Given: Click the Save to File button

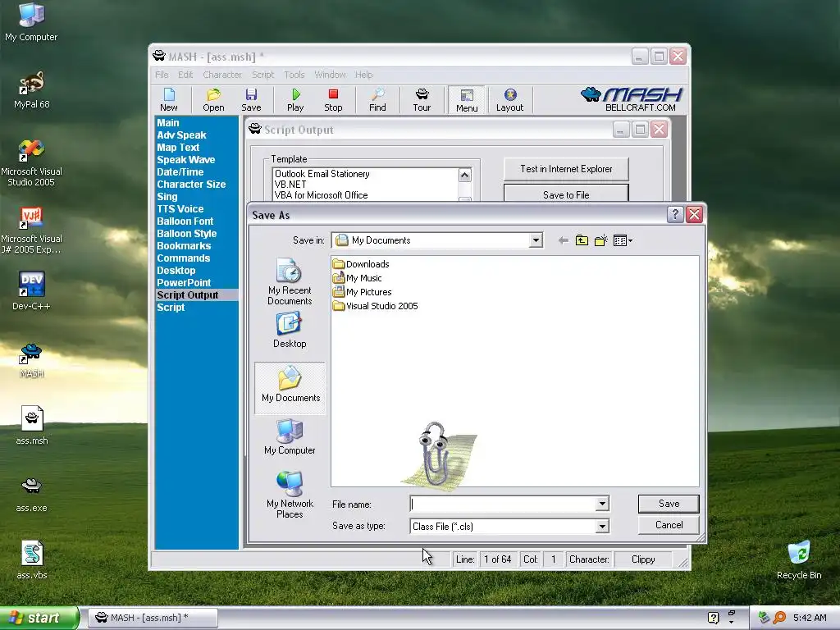Looking at the screenshot, I should [x=566, y=194].
